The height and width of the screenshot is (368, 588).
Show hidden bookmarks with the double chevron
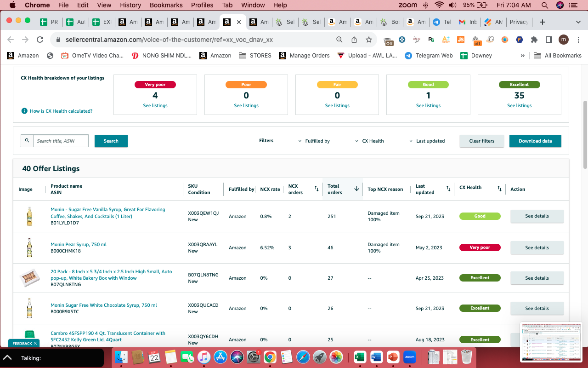(x=523, y=56)
